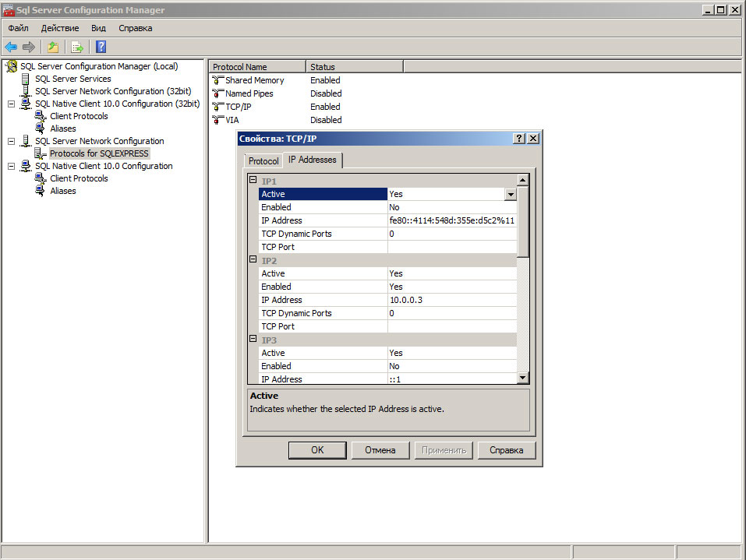This screenshot has width=746, height=560.
Task: Click the dialog's question mark help button
Action: tap(519, 138)
